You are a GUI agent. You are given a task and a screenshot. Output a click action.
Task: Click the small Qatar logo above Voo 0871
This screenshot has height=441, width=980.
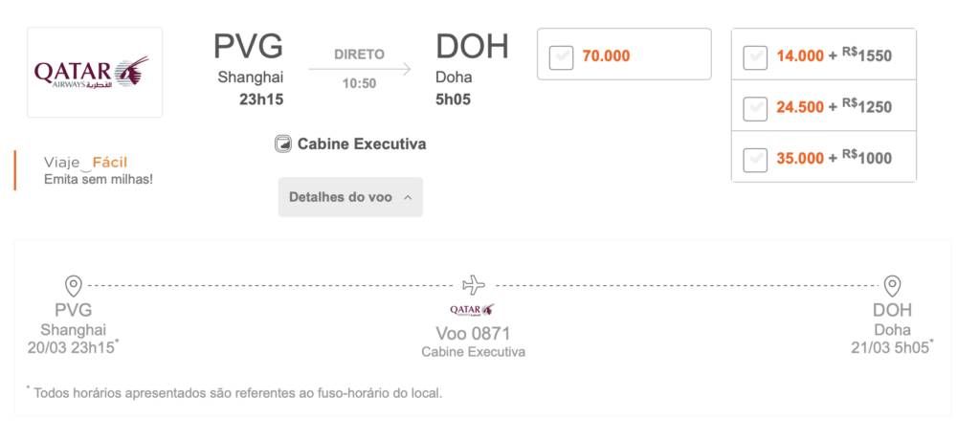click(x=472, y=310)
